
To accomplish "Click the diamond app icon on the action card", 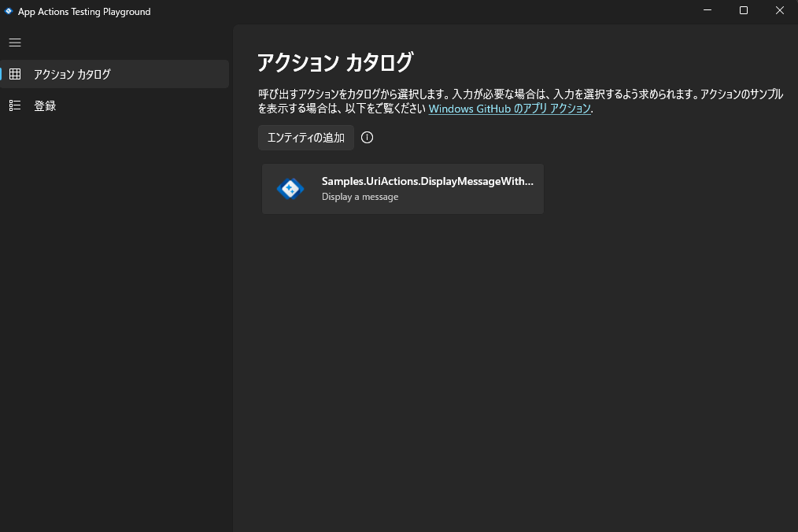I will [x=290, y=189].
